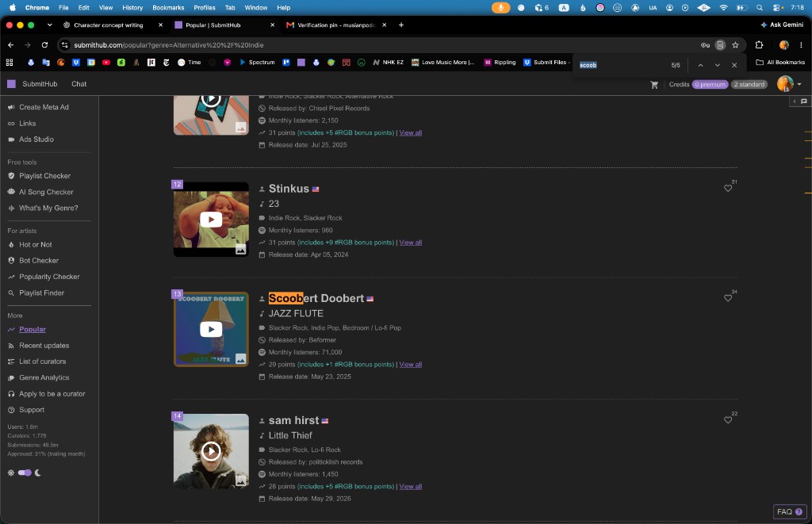Screen dimensions: 812x524
Task: Go to next find-in-page match arrow
Action: click(x=717, y=65)
